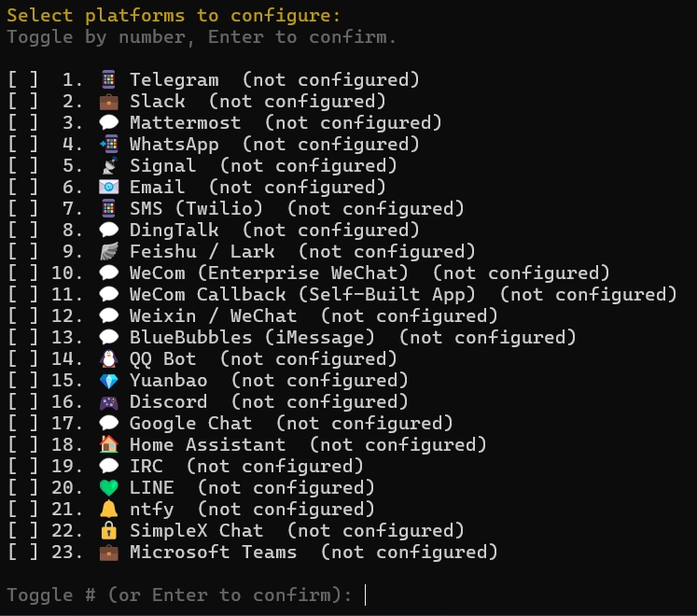Click the house icon for Home Assistant
Screen dimensions: 697x616
pyautogui.click(x=108, y=445)
